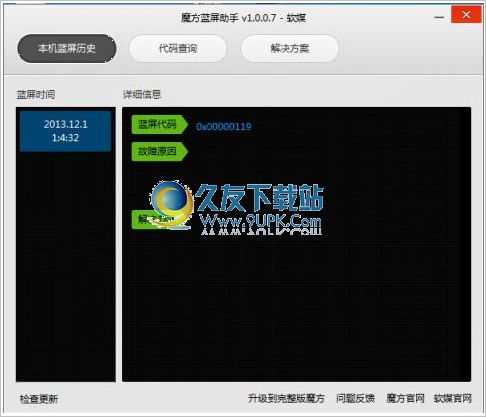Select the 2013.12.1 1:4:32 blue screen entry
The height and width of the screenshot is (417, 486).
click(65, 131)
